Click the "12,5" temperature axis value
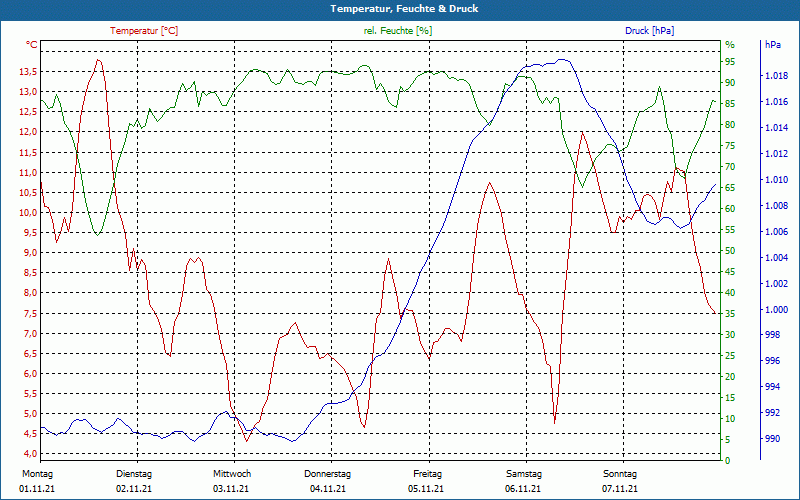 click(x=28, y=112)
